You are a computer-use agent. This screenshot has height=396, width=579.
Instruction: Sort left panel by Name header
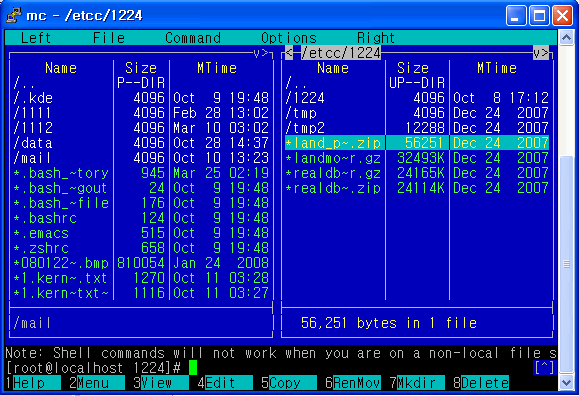coord(61,68)
